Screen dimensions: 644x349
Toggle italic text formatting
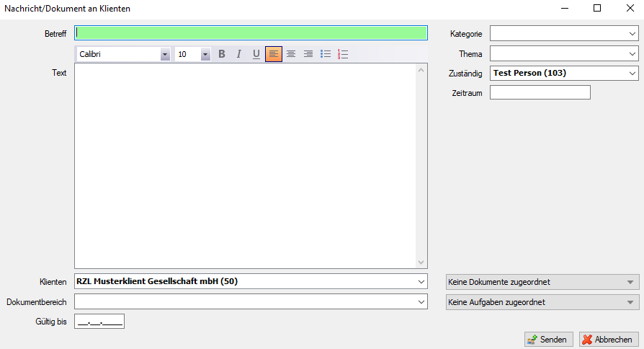pos(238,54)
